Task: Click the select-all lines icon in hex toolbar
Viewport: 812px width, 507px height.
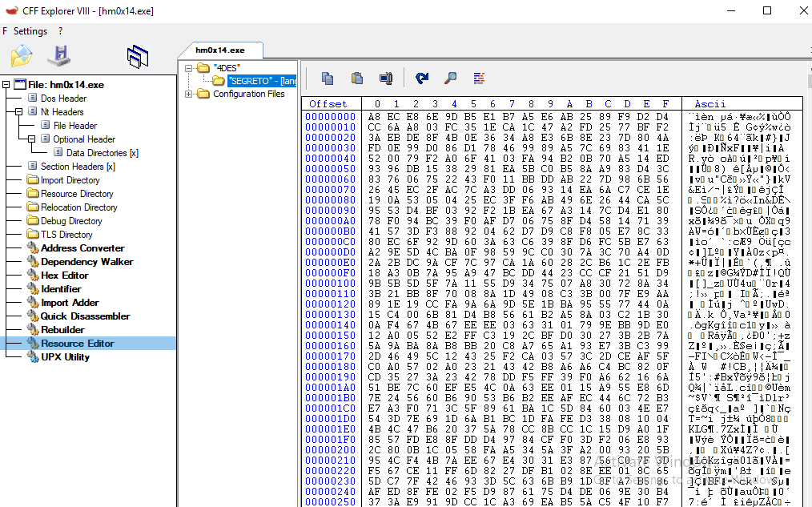Action: 479,78
